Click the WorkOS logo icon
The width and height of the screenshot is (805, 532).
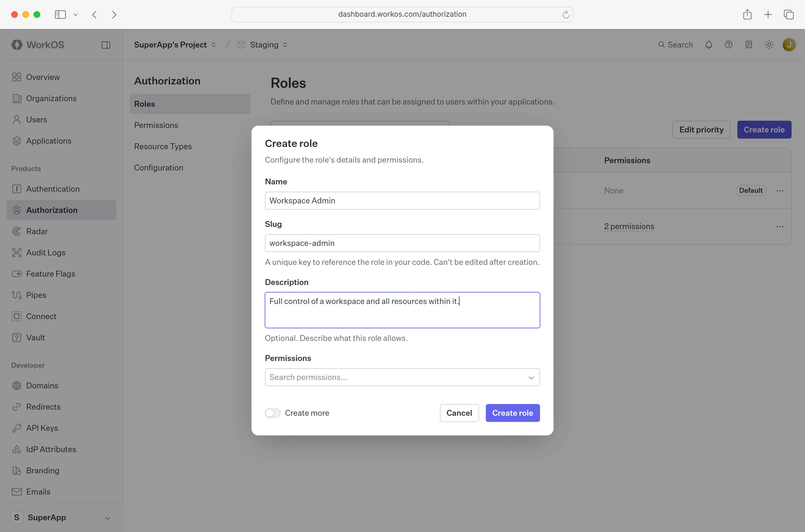click(x=16, y=45)
